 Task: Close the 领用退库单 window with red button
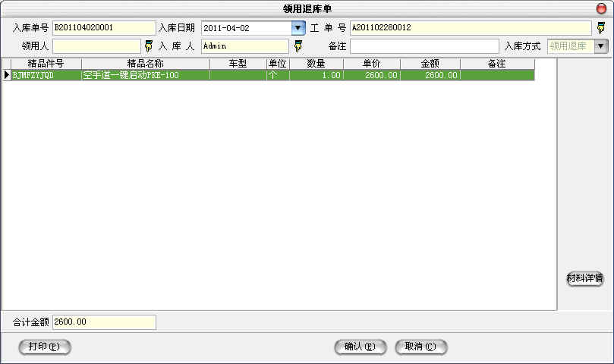tap(601, 8)
